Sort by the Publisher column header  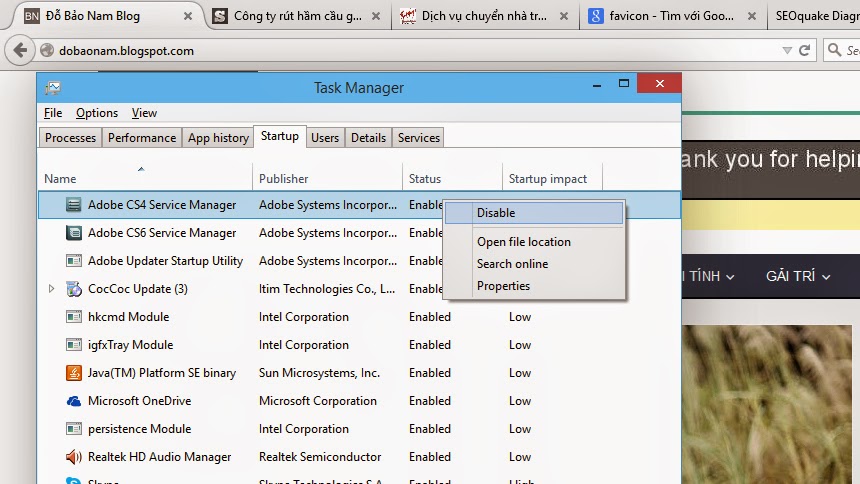coord(327,176)
